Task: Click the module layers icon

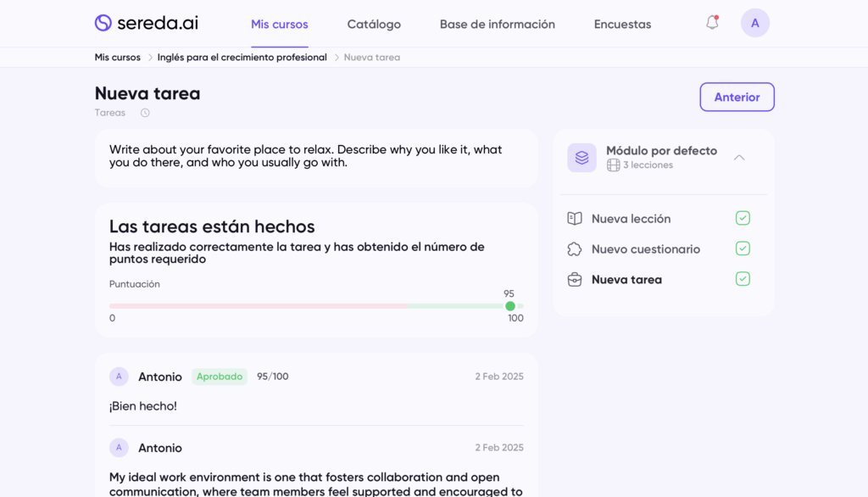Action: 581,158
